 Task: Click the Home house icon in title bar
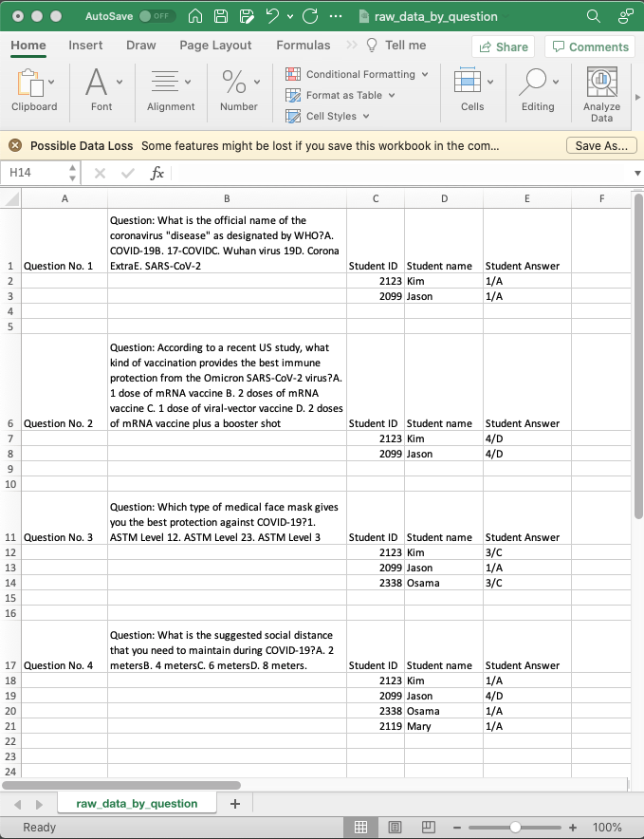point(195,16)
